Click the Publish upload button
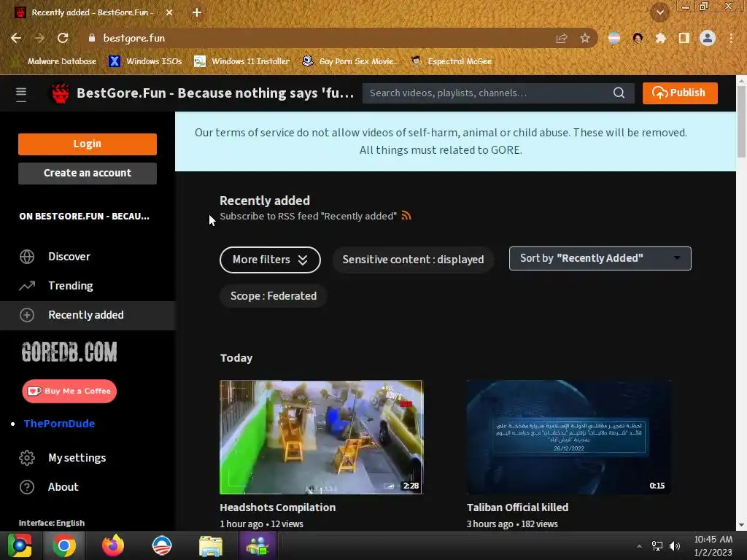Viewport: 747px width, 560px height. click(680, 93)
